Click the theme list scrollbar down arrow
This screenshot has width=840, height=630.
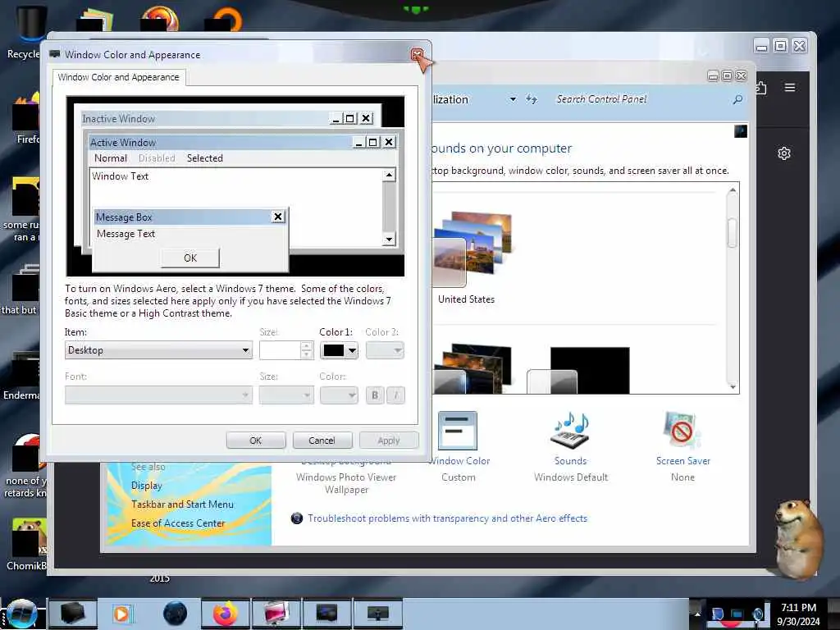click(x=733, y=386)
